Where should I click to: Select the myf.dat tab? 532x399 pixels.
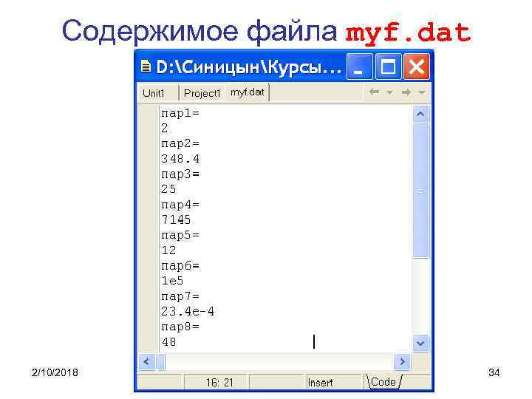point(247,92)
